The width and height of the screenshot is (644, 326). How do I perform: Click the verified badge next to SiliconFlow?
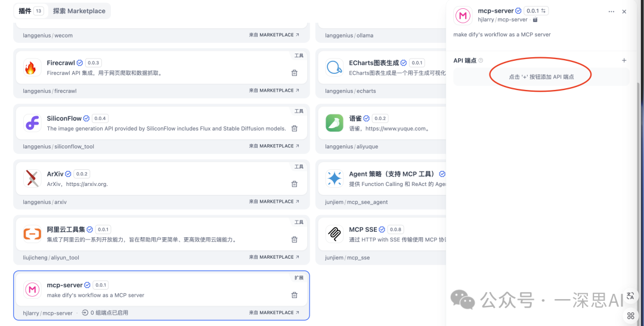[86, 118]
